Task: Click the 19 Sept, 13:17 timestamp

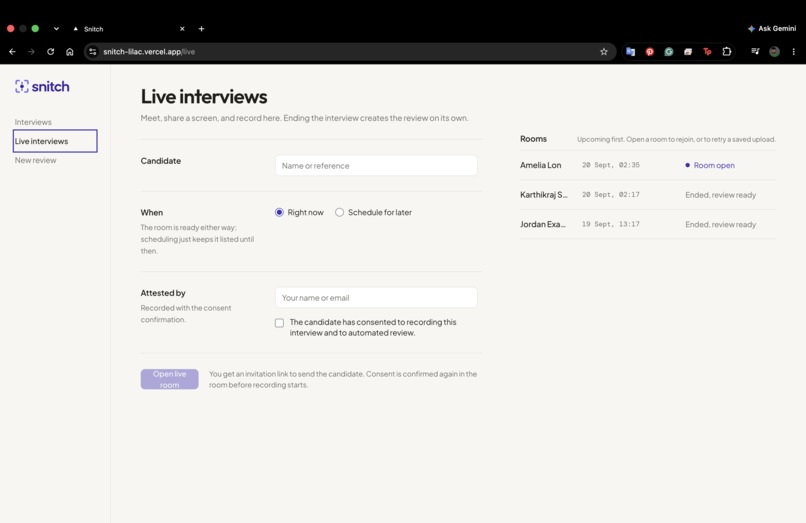Action: coord(611,224)
